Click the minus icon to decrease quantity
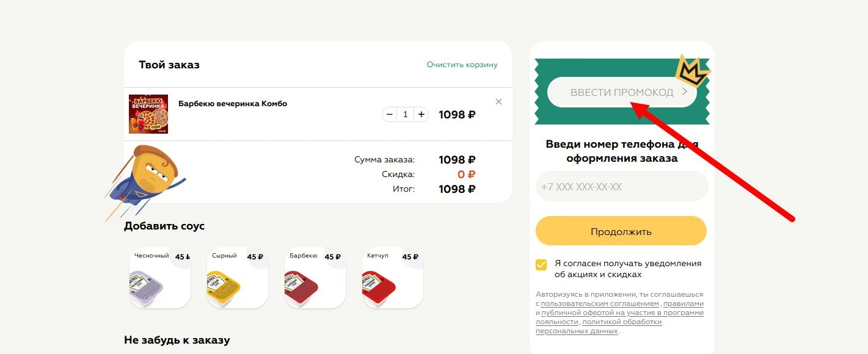 [390, 114]
